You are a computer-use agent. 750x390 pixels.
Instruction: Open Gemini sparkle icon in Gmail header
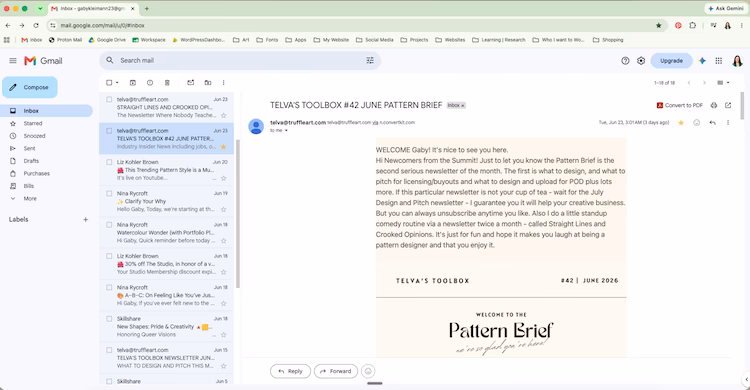(x=702, y=61)
